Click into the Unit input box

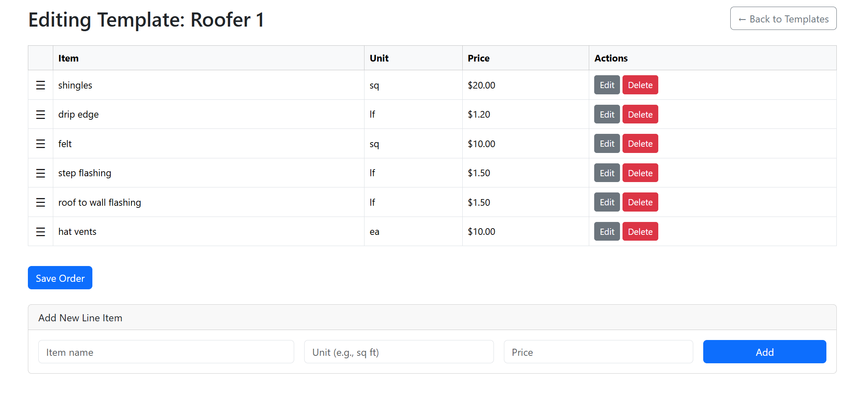[x=399, y=352]
